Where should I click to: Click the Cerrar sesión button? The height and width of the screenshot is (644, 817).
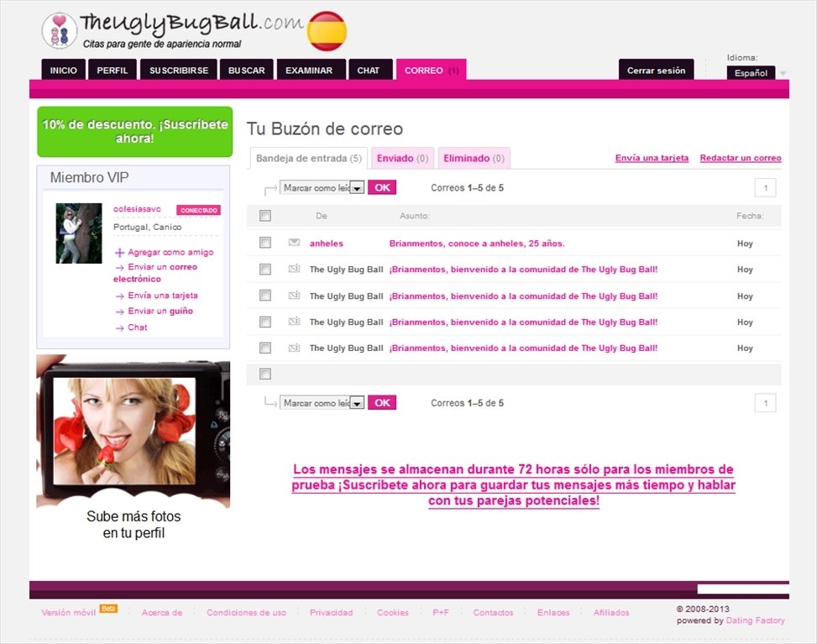pos(656,70)
